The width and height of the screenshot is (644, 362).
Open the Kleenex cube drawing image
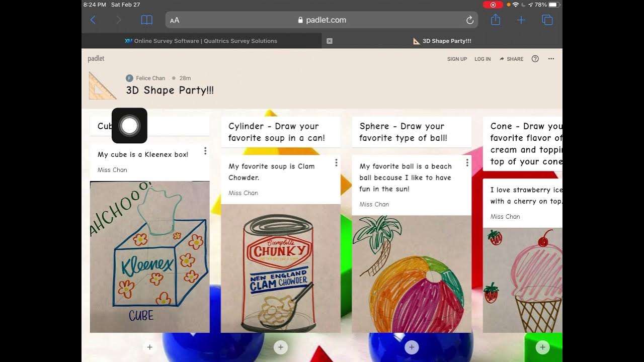(149, 257)
